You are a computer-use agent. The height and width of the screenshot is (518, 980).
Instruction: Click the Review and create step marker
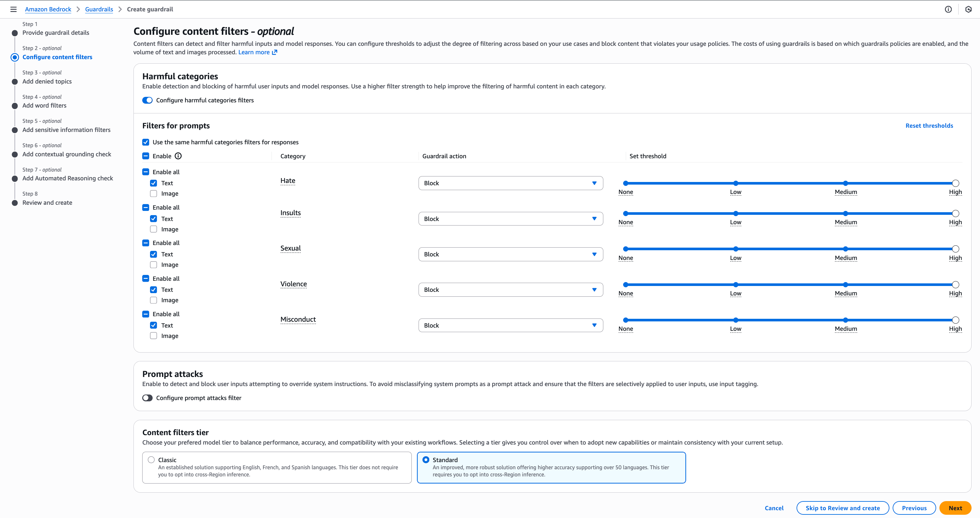coord(15,203)
